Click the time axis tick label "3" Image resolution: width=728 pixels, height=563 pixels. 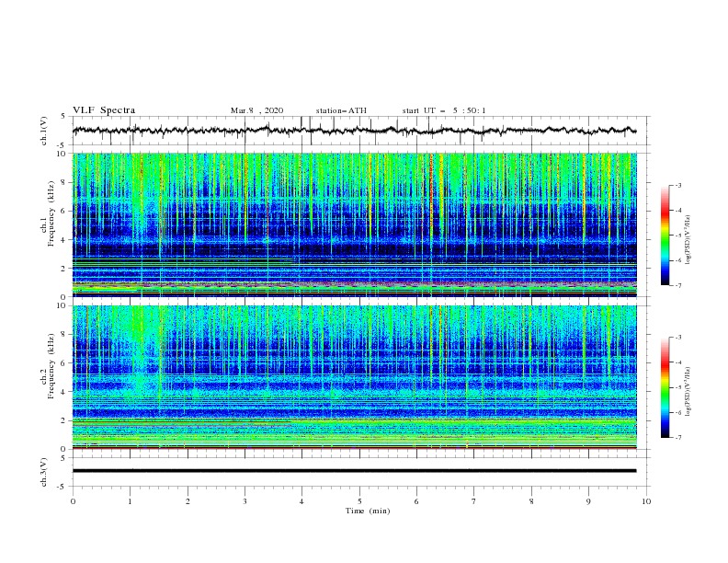[245, 501]
